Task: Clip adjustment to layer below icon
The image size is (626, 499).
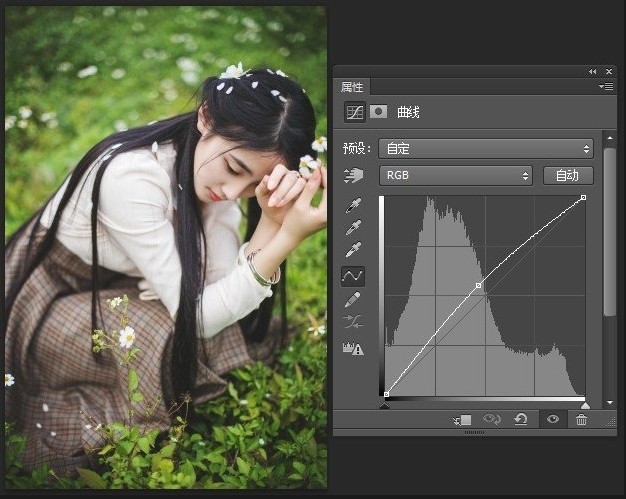Action: pyautogui.click(x=462, y=420)
